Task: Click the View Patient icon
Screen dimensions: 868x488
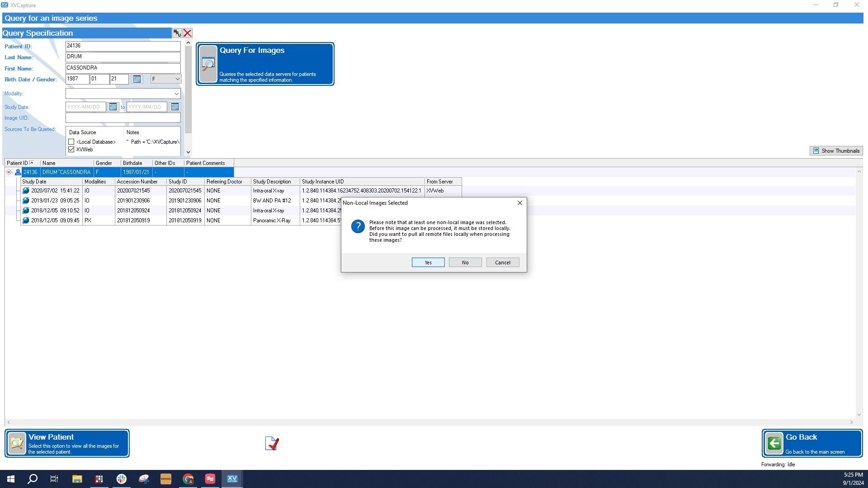Action: pyautogui.click(x=17, y=443)
